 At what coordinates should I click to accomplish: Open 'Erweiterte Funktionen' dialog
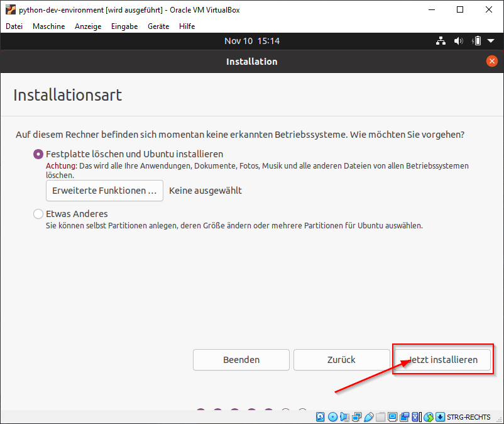click(x=104, y=191)
